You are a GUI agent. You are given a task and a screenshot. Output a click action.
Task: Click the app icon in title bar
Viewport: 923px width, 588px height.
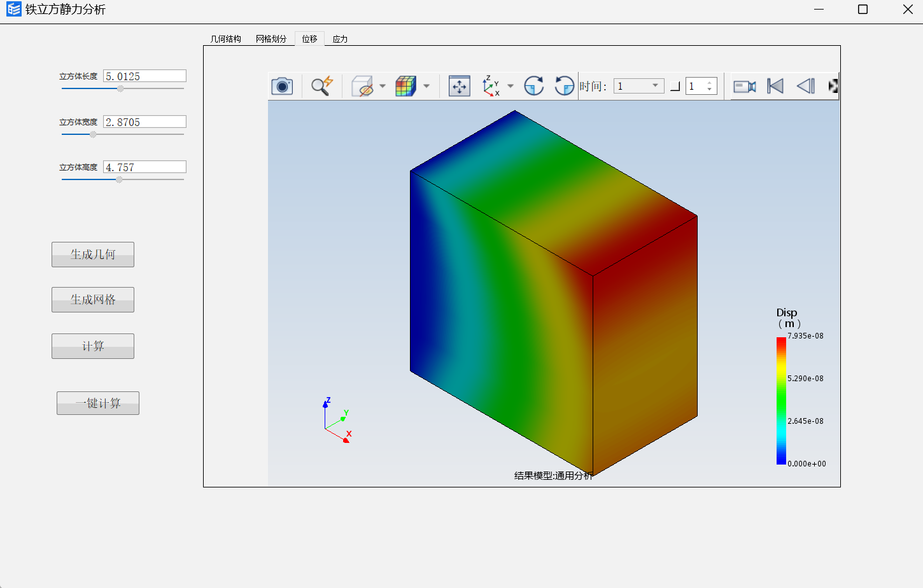point(14,9)
